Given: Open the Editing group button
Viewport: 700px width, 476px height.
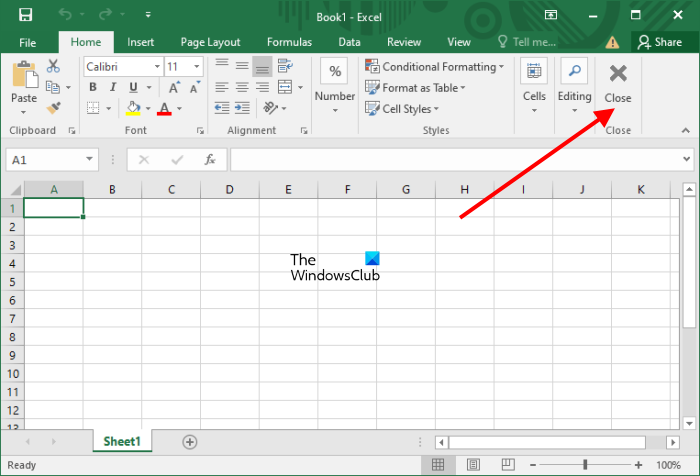Looking at the screenshot, I should click(x=575, y=86).
